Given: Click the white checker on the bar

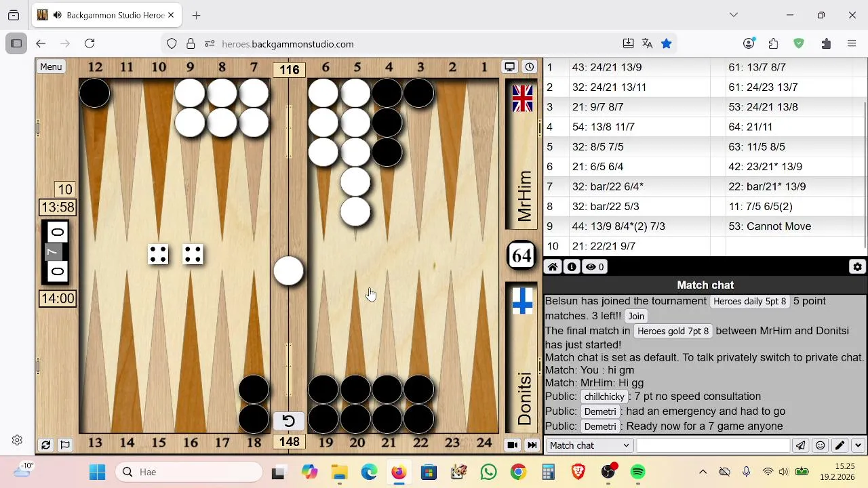Looking at the screenshot, I should (289, 270).
